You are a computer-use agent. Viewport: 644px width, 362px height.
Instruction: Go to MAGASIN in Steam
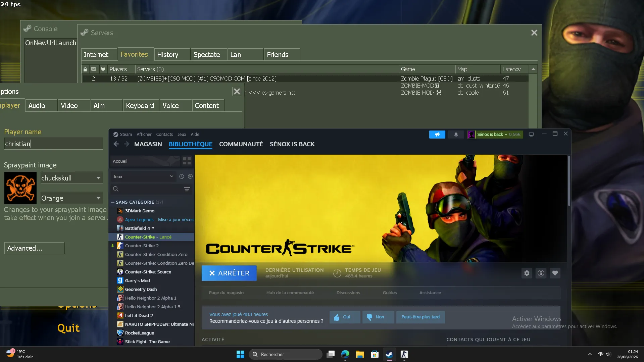(148, 144)
